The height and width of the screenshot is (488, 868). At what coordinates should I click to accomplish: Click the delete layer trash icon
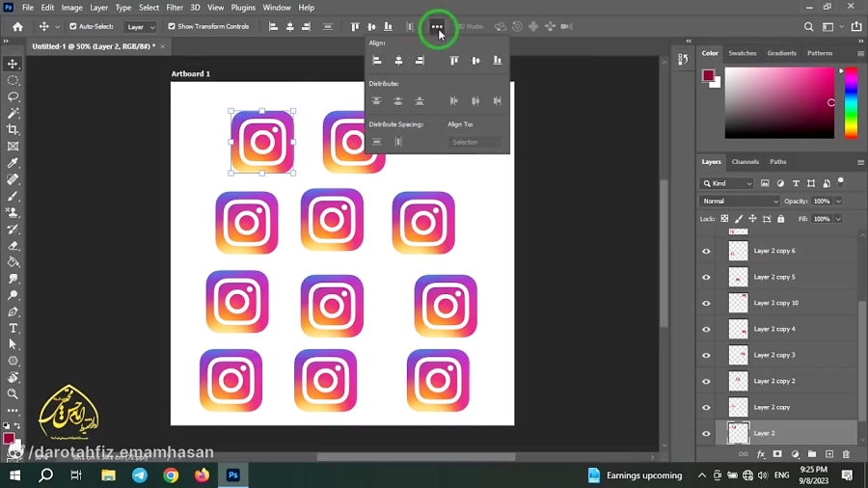coord(846,454)
